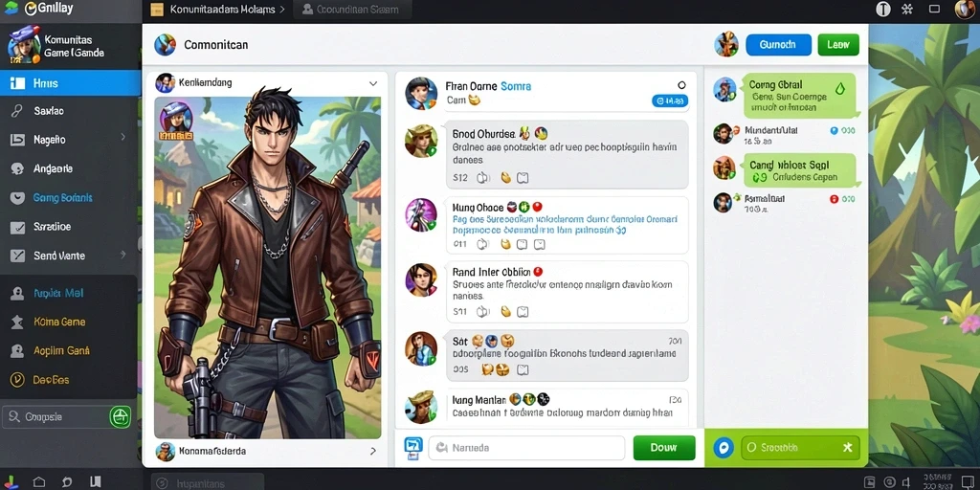Select the Gamg Bofanis shield item
The image size is (980, 490).
coord(70,197)
